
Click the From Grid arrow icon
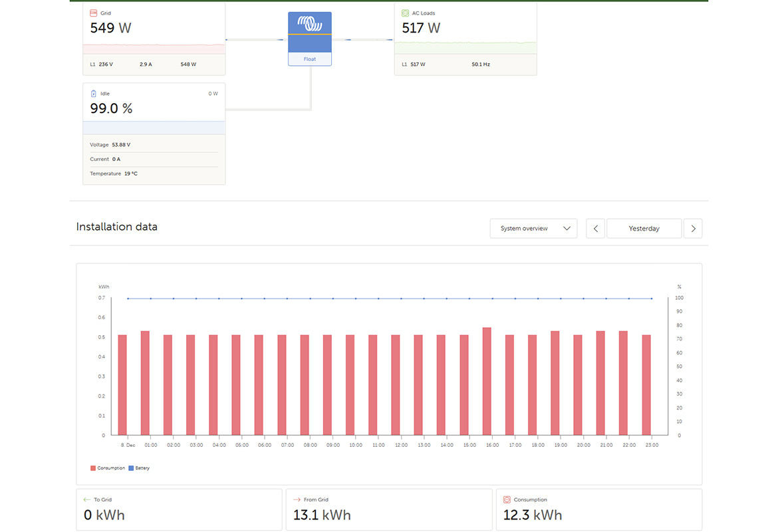(297, 499)
